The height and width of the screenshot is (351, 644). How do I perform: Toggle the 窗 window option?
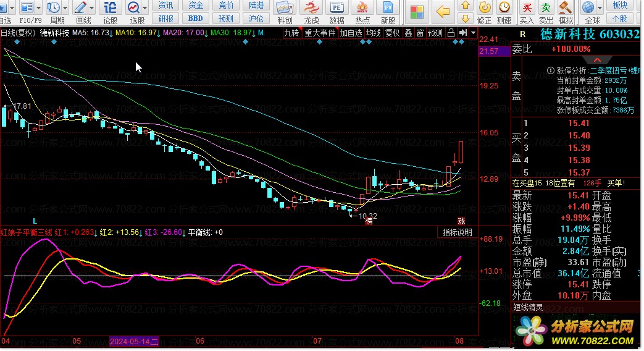pyautogui.click(x=420, y=33)
